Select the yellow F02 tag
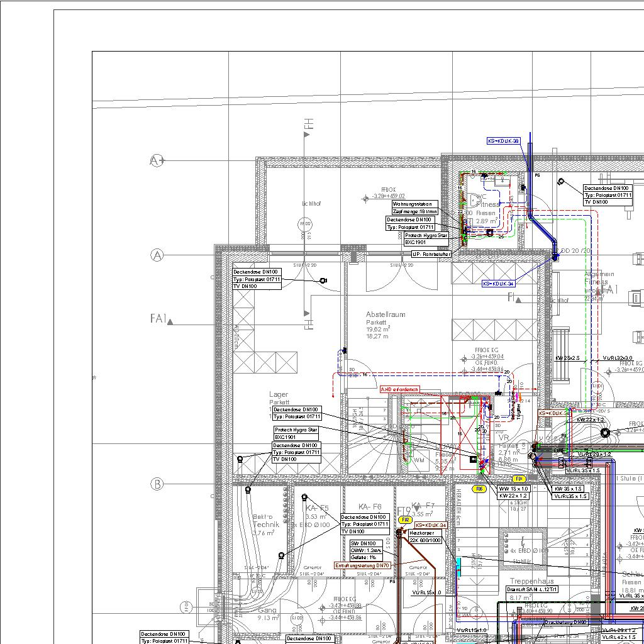The width and height of the screenshot is (644, 644). (406, 520)
